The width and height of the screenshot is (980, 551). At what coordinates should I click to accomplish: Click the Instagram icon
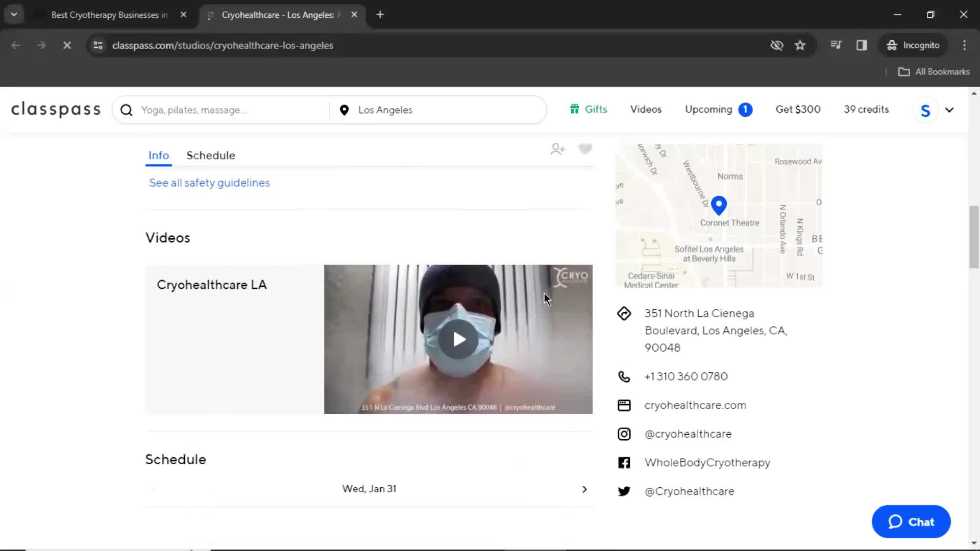[x=624, y=434]
